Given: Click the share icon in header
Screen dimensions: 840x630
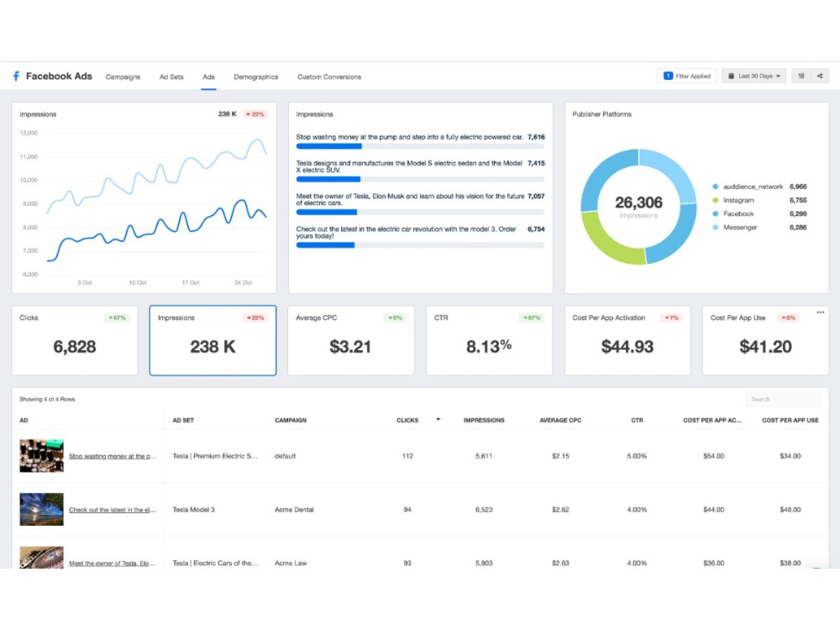Looking at the screenshot, I should 820,76.
